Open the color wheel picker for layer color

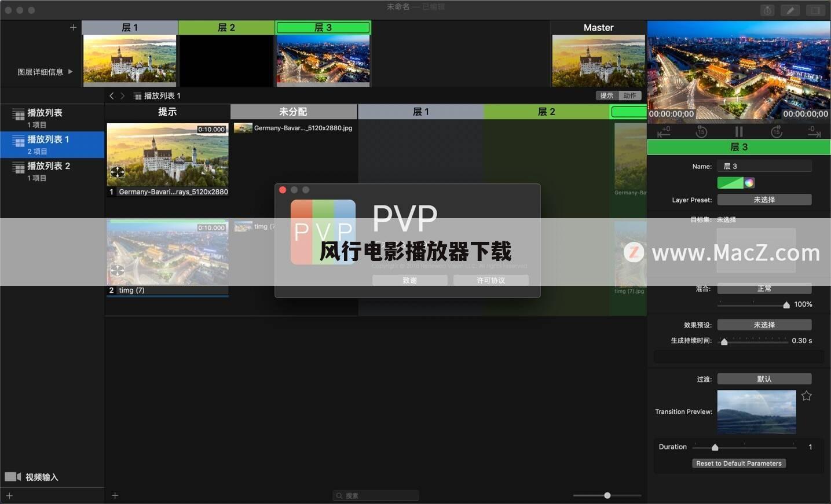tap(749, 183)
